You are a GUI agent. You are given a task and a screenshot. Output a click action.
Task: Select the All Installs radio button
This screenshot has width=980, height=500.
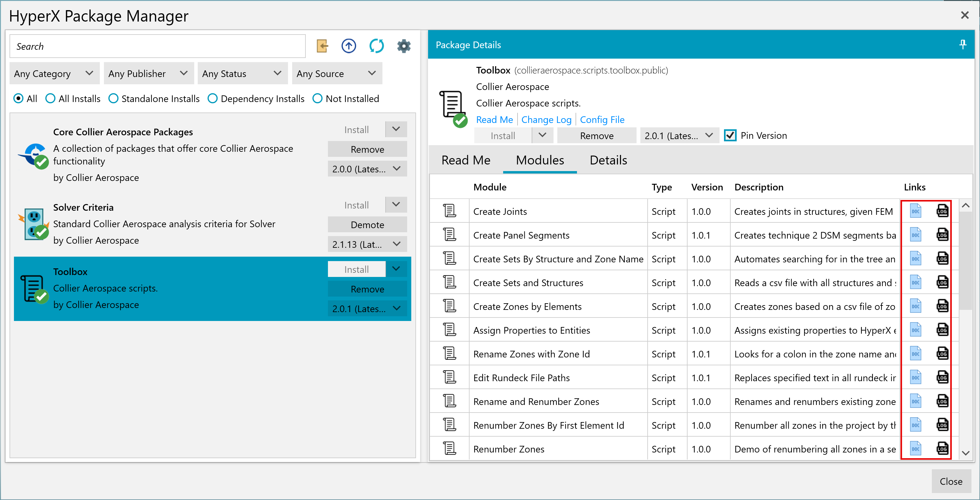[50, 99]
